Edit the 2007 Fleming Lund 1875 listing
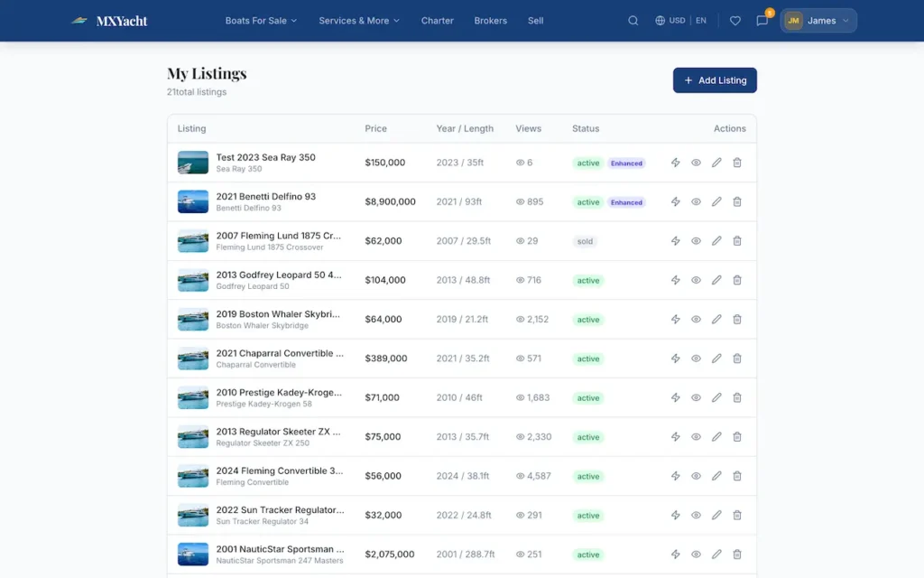This screenshot has height=578, width=924. pyautogui.click(x=716, y=240)
